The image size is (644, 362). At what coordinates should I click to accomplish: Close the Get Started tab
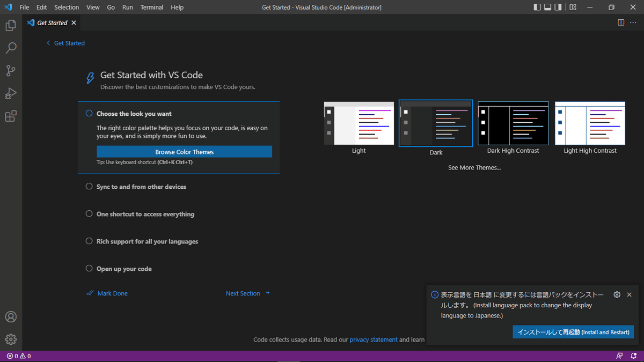pyautogui.click(x=74, y=23)
